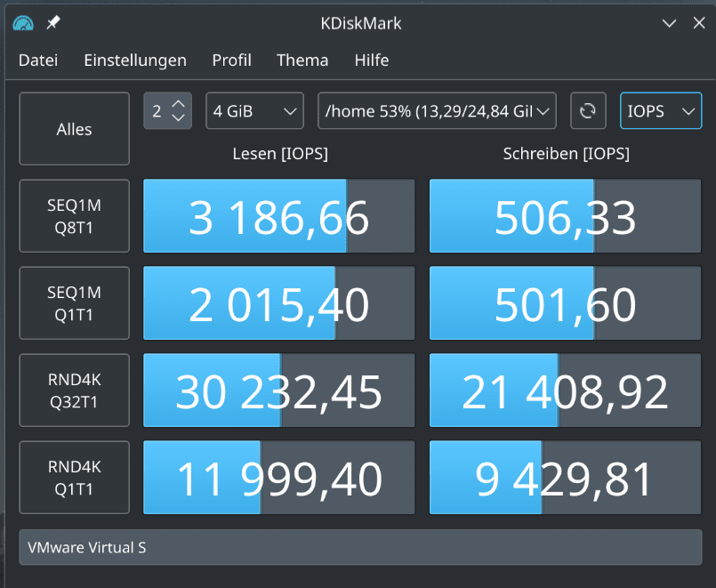Image resolution: width=716 pixels, height=588 pixels.
Task: Click the 21 408,92 write result
Action: pyautogui.click(x=566, y=391)
